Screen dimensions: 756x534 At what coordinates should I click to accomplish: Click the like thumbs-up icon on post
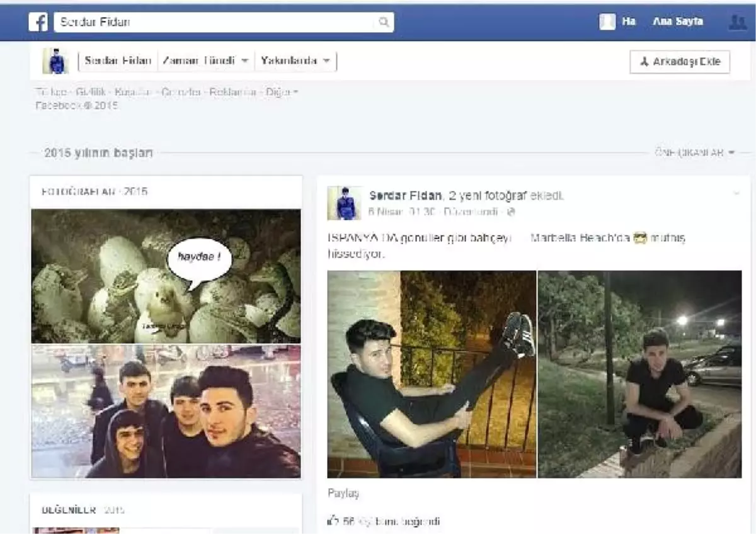(x=333, y=521)
